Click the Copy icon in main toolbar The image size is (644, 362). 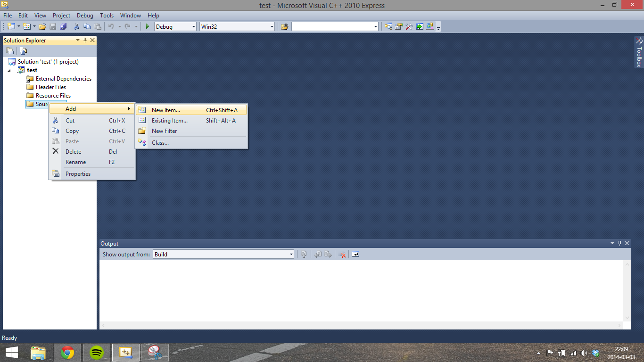tap(87, 27)
